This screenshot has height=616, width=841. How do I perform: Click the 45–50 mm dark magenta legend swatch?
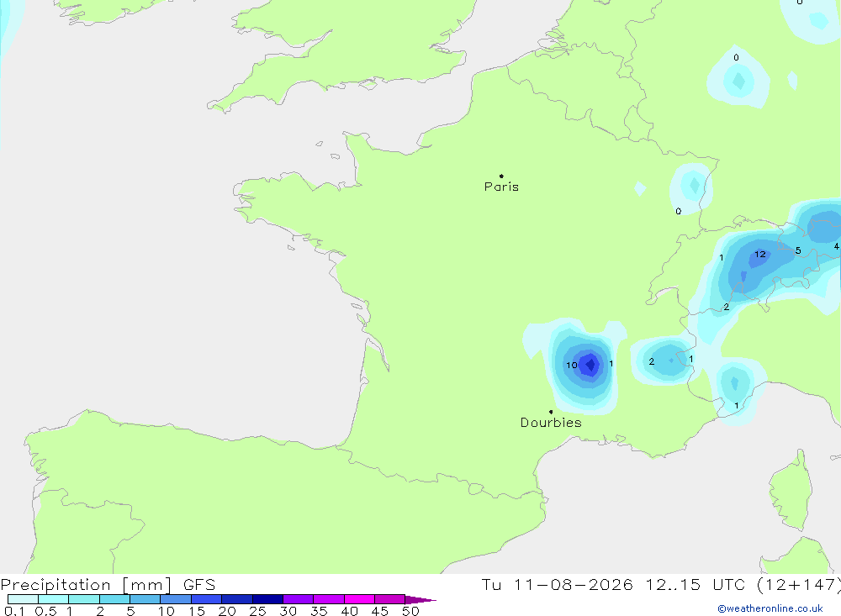(x=390, y=599)
